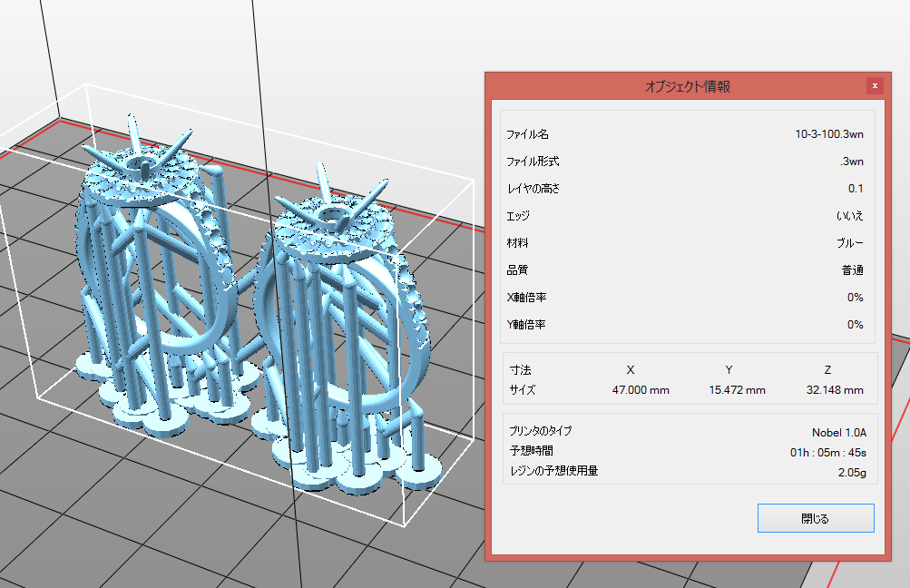Click the printer type Nobel 1.0A
Viewport: 910px width, 588px height.
tap(837, 432)
